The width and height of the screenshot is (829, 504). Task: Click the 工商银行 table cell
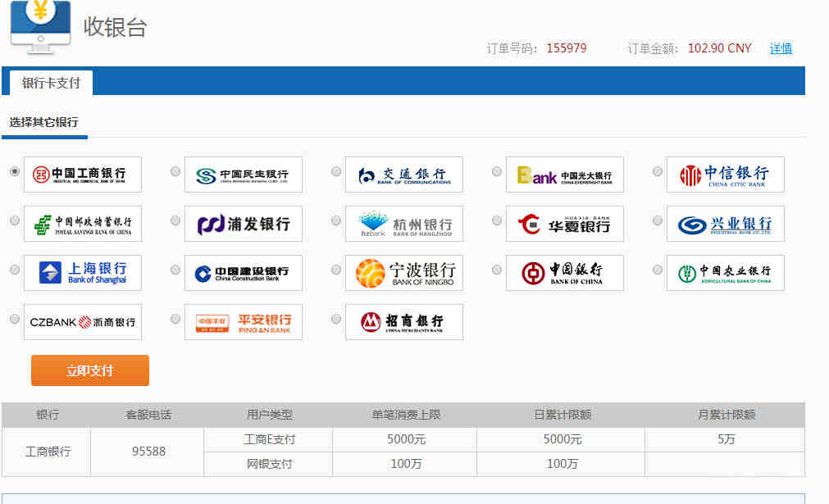(x=48, y=452)
